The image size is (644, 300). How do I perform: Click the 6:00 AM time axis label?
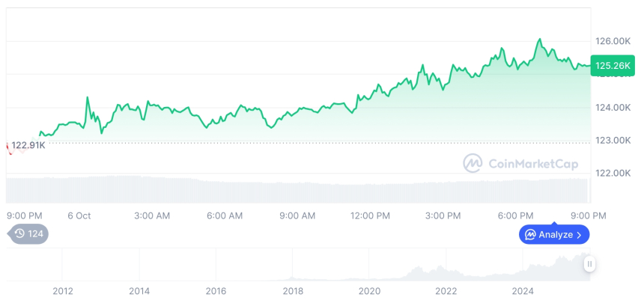click(x=225, y=216)
